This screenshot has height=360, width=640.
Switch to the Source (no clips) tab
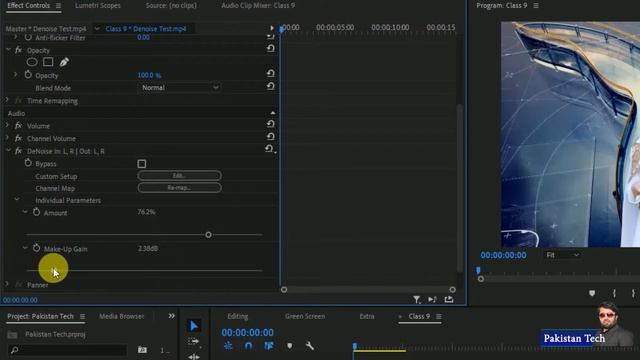[x=171, y=6]
